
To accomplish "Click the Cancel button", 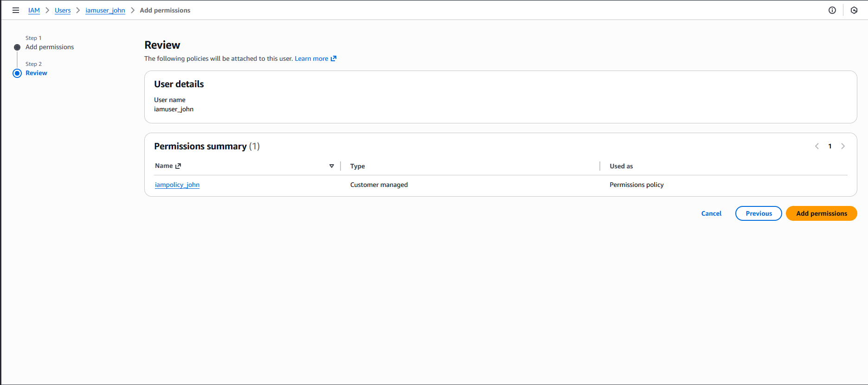I will point(711,213).
